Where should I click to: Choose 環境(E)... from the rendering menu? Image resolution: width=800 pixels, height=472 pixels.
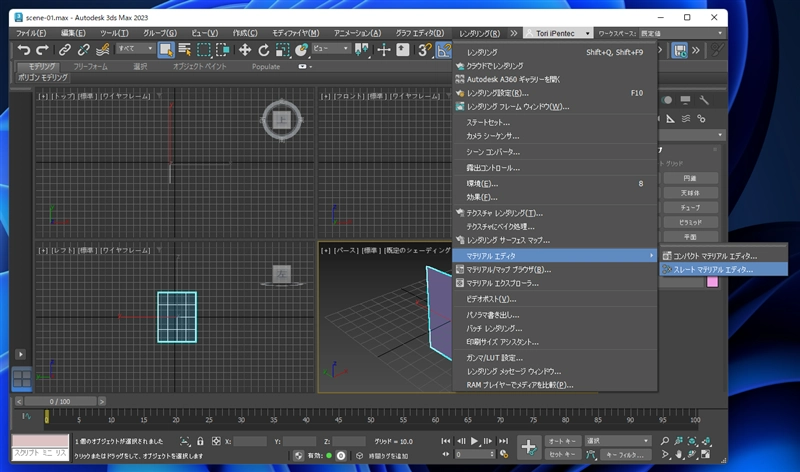click(x=554, y=184)
